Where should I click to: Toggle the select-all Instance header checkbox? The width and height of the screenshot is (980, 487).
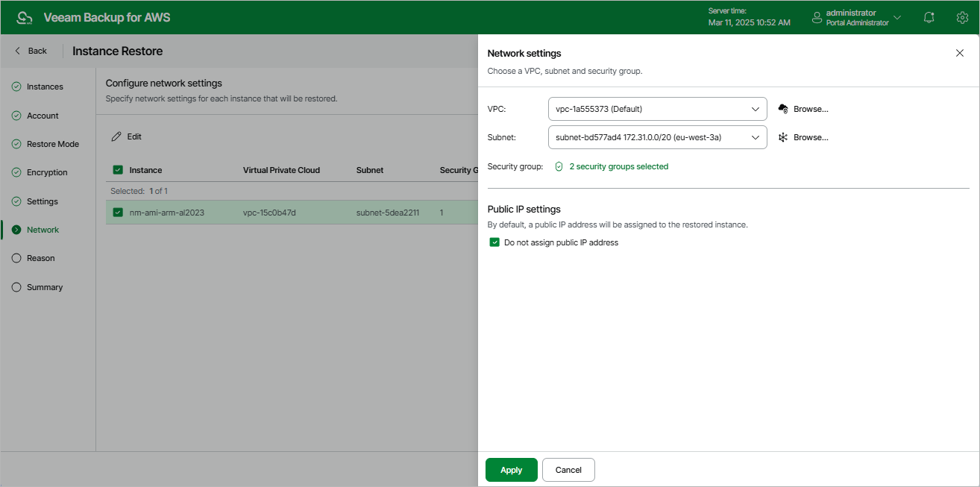coord(118,170)
